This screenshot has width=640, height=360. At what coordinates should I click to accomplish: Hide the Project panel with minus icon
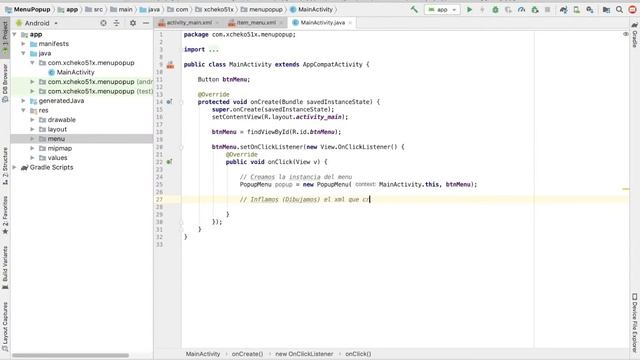(x=146, y=23)
